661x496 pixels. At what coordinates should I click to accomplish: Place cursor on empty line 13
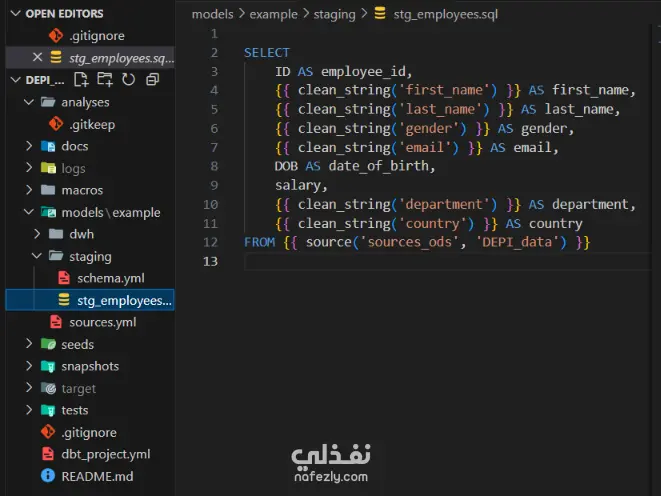pyautogui.click(x=447, y=261)
